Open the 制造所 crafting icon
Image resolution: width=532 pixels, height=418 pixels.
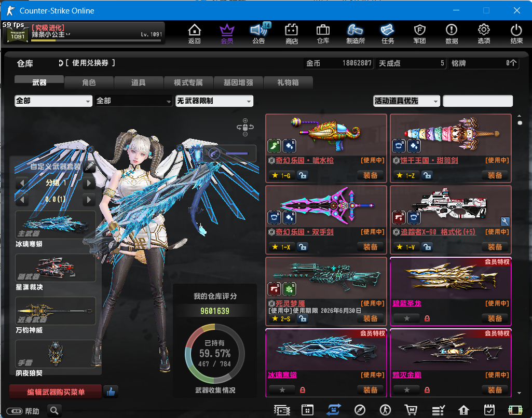[355, 33]
